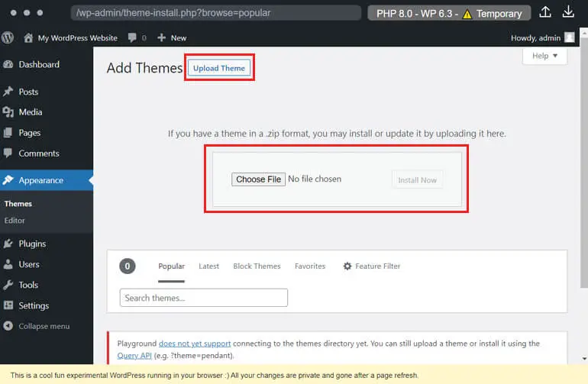The height and width of the screenshot is (384, 588).
Task: Click the Users person icon
Action: [8, 264]
